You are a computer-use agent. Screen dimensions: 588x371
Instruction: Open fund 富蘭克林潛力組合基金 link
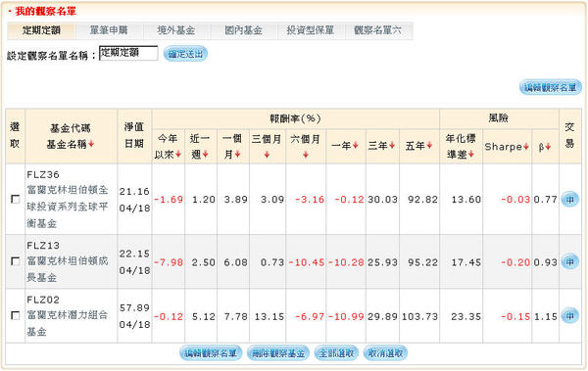coord(68,323)
